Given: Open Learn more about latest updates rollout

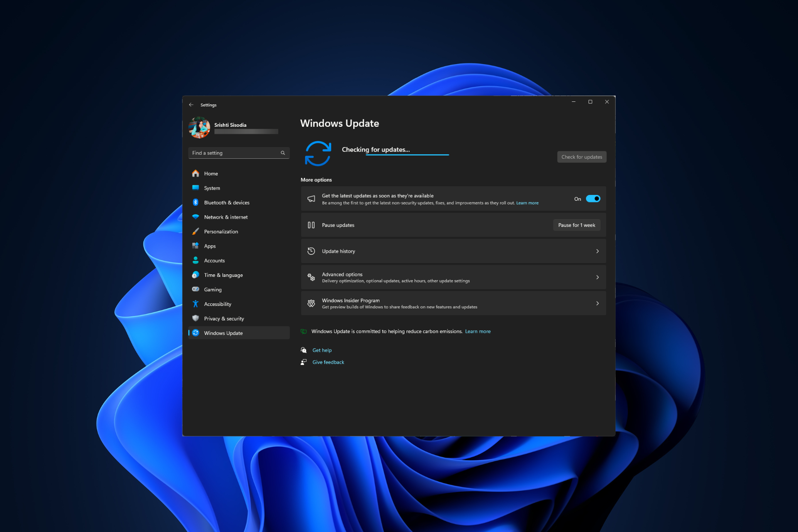Looking at the screenshot, I should pos(527,203).
